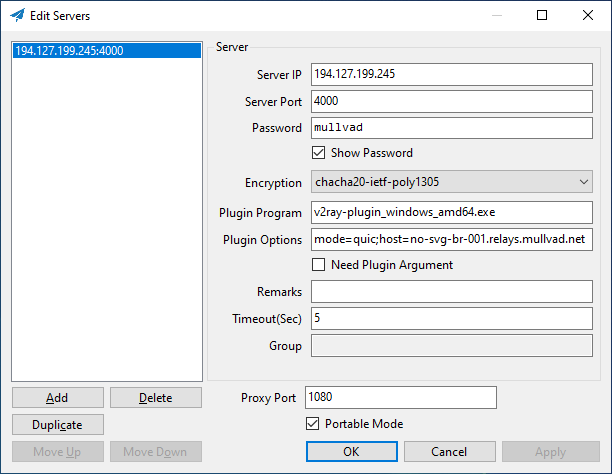
Task: Click into the Server Port field
Action: pyautogui.click(x=453, y=101)
